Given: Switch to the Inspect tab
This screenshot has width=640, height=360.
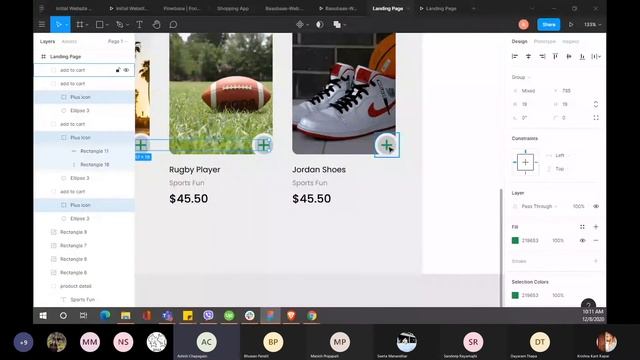Looking at the screenshot, I should click(570, 41).
